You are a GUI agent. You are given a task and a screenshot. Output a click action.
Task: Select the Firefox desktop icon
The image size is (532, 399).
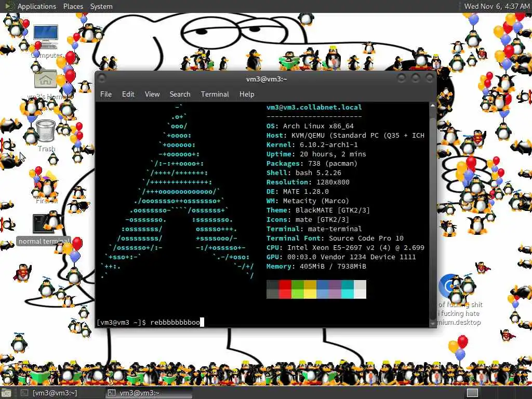coord(46,187)
